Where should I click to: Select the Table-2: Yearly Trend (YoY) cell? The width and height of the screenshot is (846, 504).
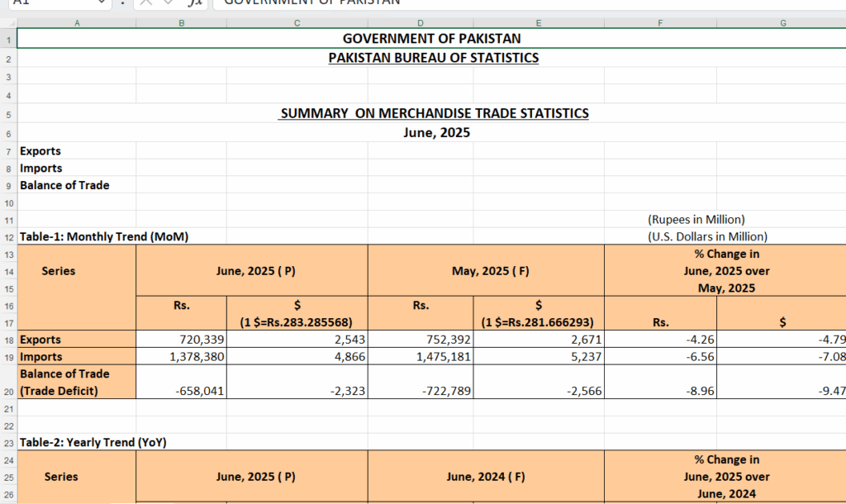coord(93,443)
